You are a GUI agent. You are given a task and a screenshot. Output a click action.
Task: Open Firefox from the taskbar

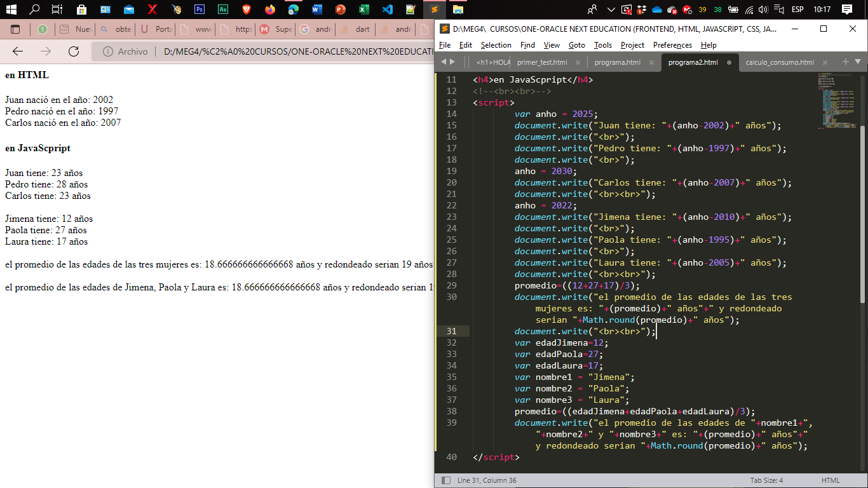[x=270, y=10]
